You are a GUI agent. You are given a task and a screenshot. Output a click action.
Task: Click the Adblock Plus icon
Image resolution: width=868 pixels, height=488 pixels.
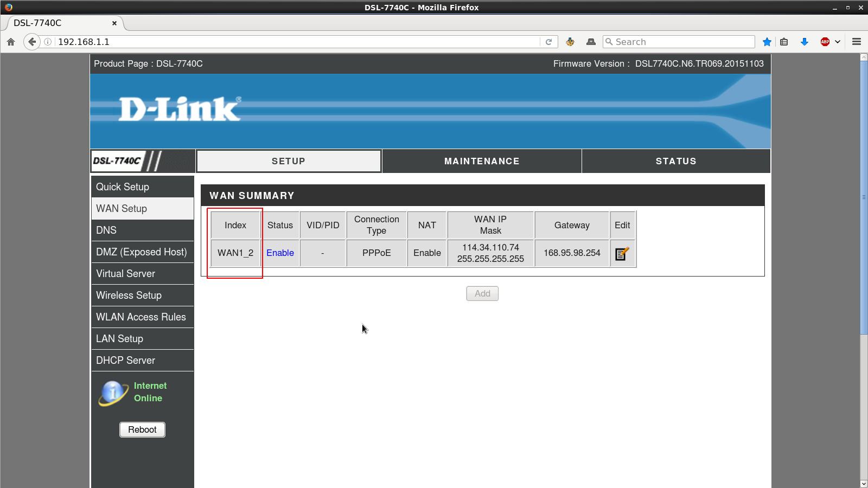825,42
